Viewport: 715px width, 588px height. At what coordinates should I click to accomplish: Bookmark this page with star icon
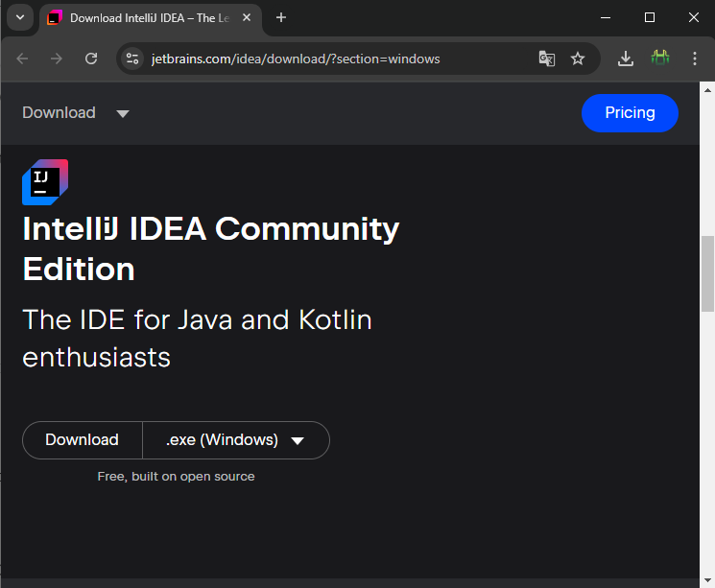pyautogui.click(x=578, y=59)
